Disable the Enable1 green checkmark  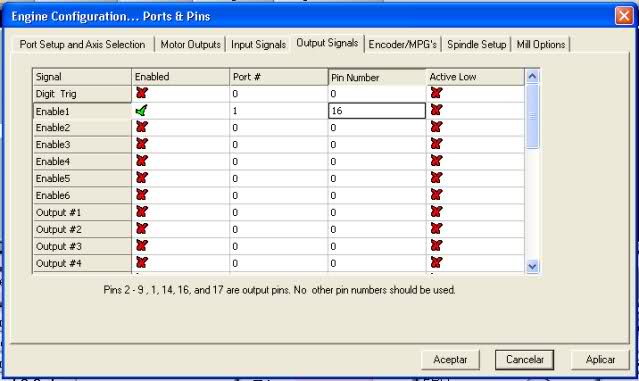coord(141,110)
